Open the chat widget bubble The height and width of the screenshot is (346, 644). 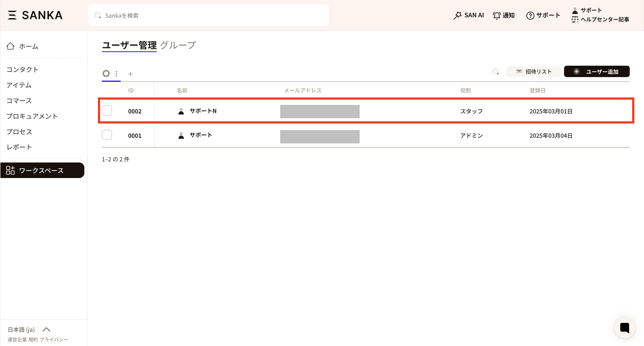625,328
